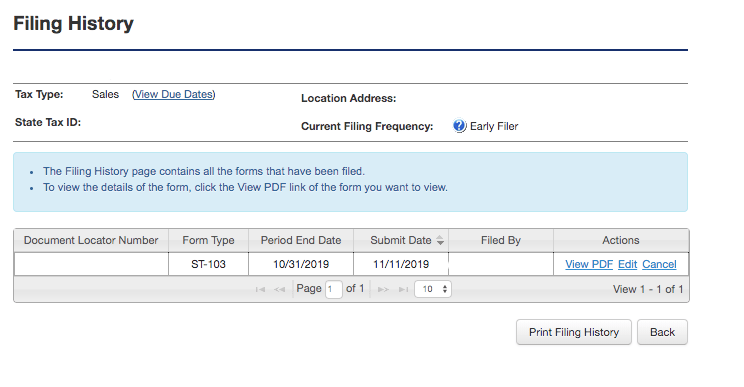Viewport: 744px width, 387px height.
Task: Click the blue help question mark icon
Action: pos(459,126)
